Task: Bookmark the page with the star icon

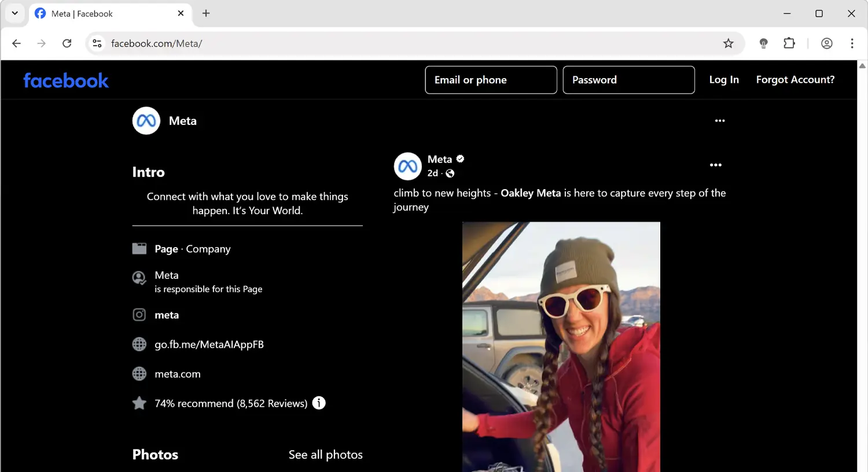Action: (x=728, y=43)
